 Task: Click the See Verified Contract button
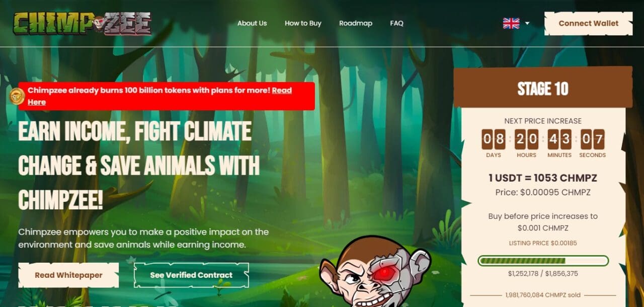tap(191, 275)
